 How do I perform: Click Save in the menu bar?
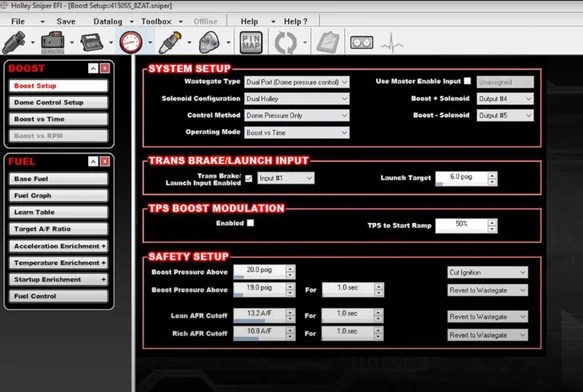pos(66,22)
